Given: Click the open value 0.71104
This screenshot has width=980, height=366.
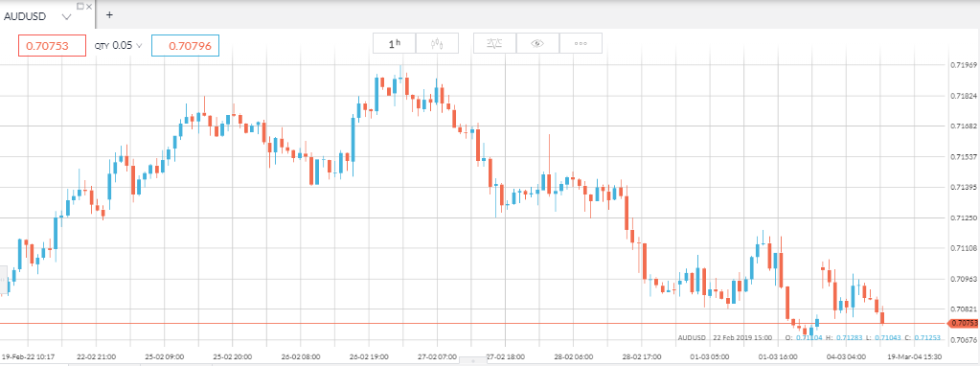Looking at the screenshot, I should click(x=809, y=338).
